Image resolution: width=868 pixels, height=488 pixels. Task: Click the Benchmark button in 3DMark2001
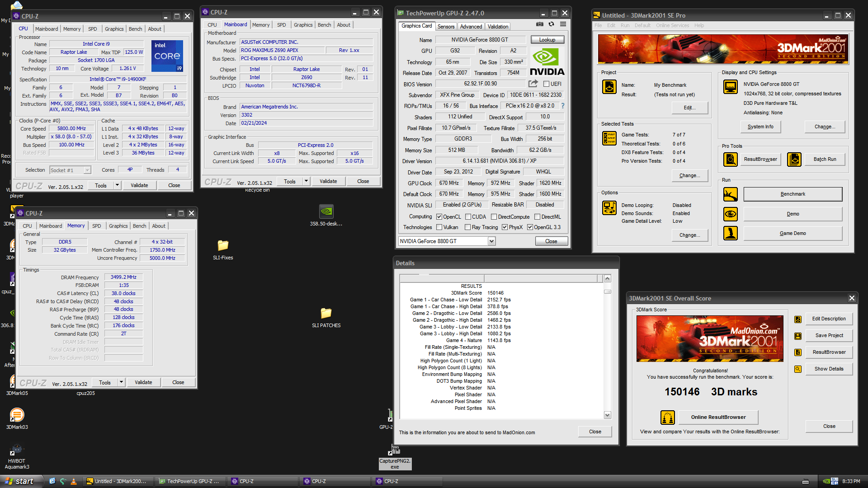(793, 194)
